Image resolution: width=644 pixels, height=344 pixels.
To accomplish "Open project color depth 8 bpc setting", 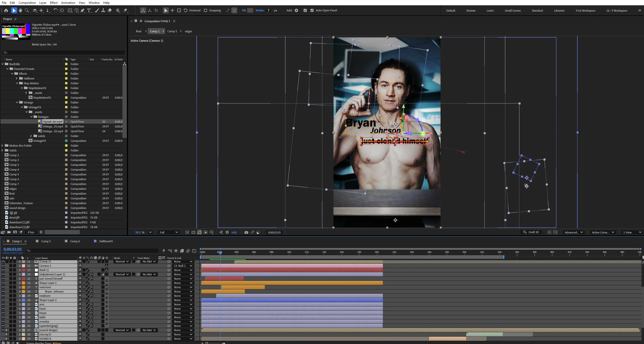I will click(31, 232).
